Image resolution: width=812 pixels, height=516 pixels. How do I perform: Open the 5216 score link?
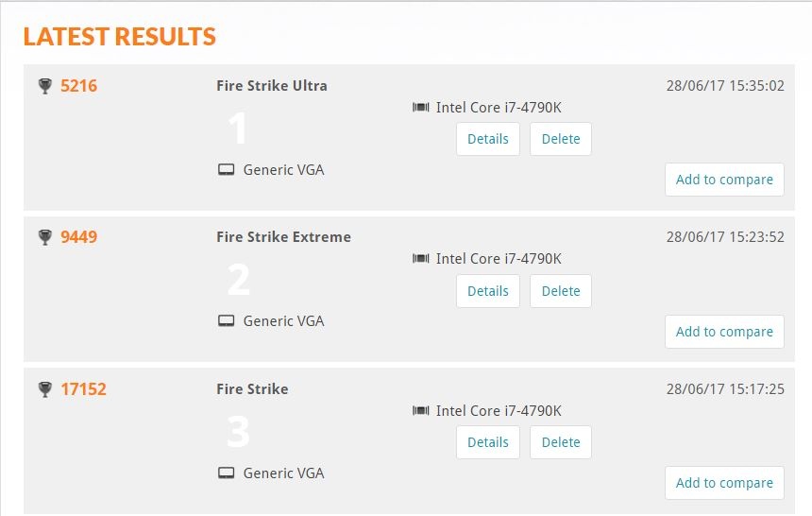(x=78, y=86)
